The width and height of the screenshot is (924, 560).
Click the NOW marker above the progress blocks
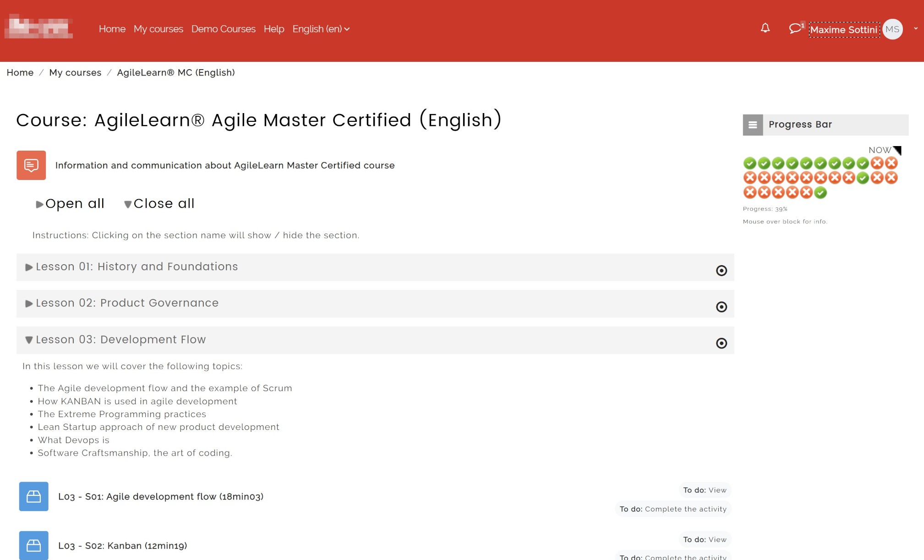coord(880,150)
